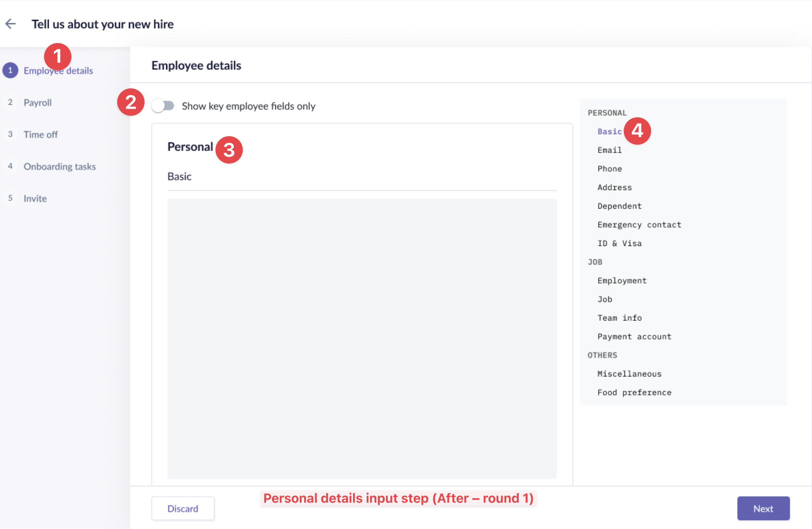Go to the Time off step

[40, 134]
